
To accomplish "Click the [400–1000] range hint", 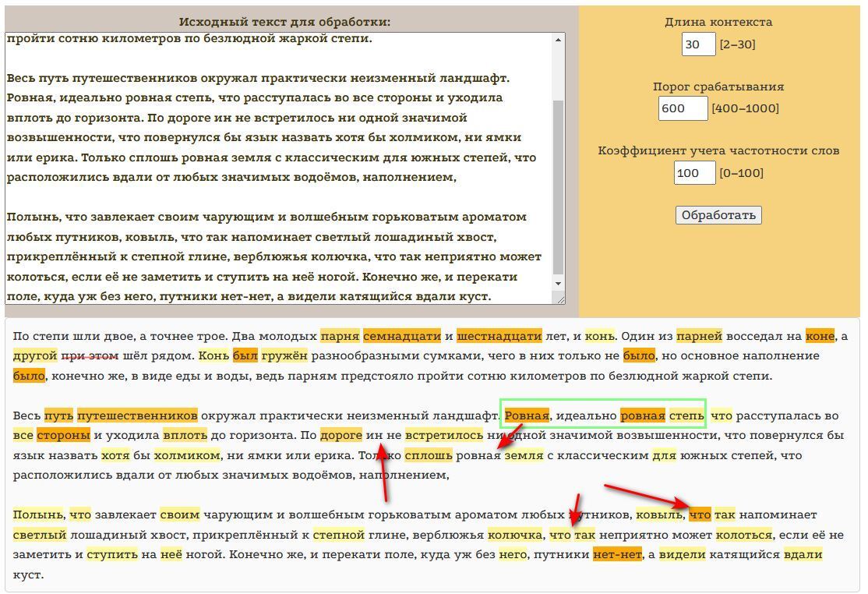I will click(x=745, y=108).
